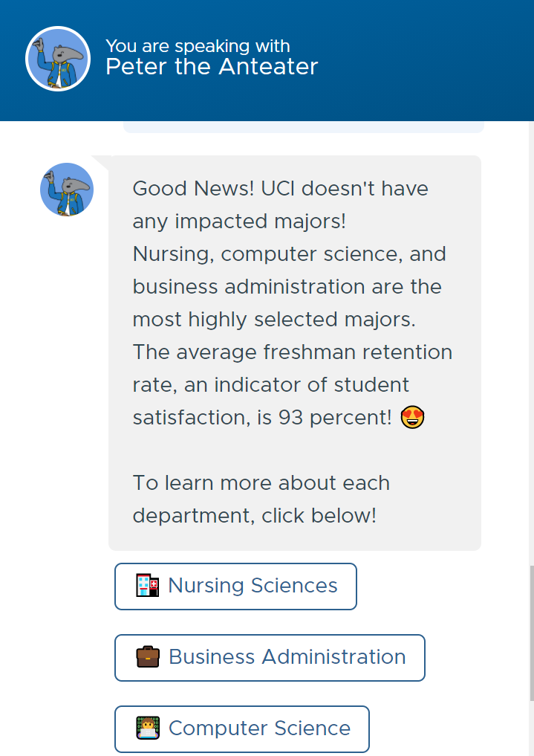This screenshot has width=534, height=756.
Task: Click the briefcase icon on Business Administration
Action: tap(148, 657)
